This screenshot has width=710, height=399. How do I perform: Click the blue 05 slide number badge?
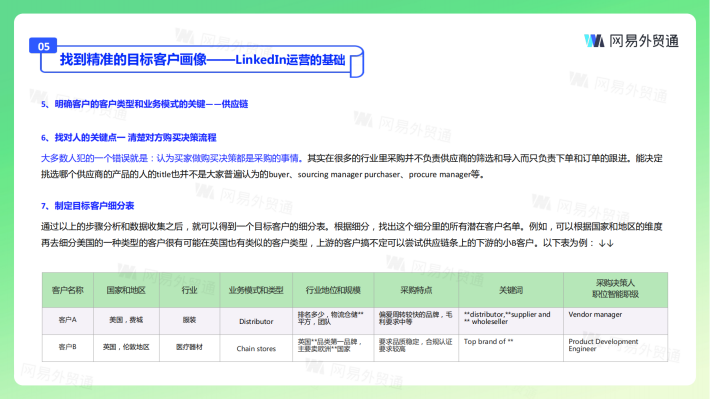pos(43,46)
